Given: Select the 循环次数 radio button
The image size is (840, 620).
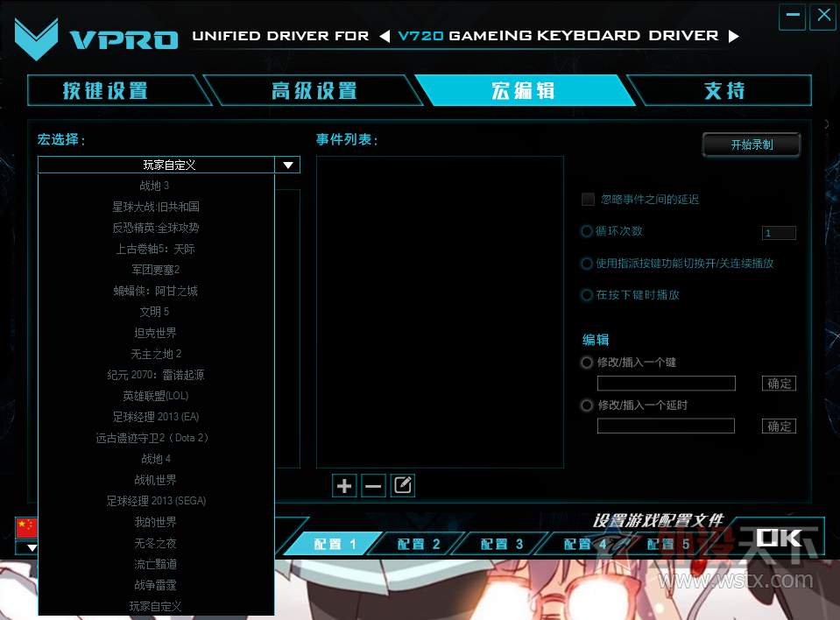Looking at the screenshot, I should tap(585, 231).
